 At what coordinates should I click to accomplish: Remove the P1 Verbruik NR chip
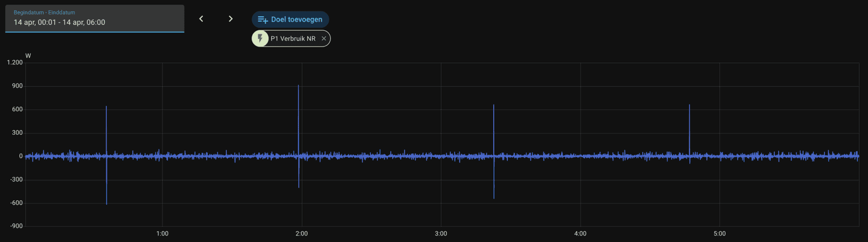coord(324,38)
